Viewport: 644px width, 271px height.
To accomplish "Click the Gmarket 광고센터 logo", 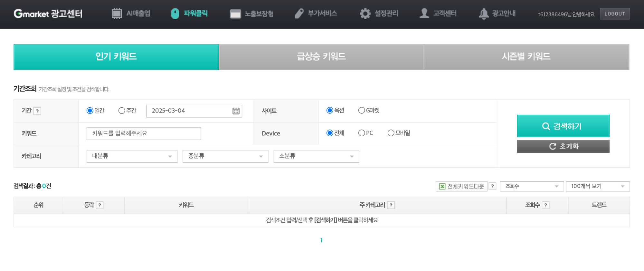I will (48, 14).
